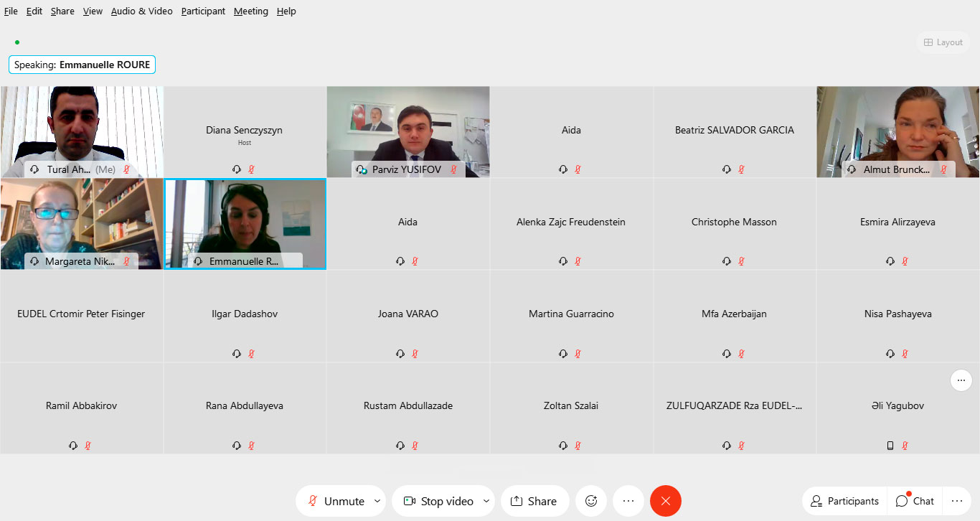Select Emmanuelle ROURE active speaker video
This screenshot has width=980, height=521.
[245, 224]
